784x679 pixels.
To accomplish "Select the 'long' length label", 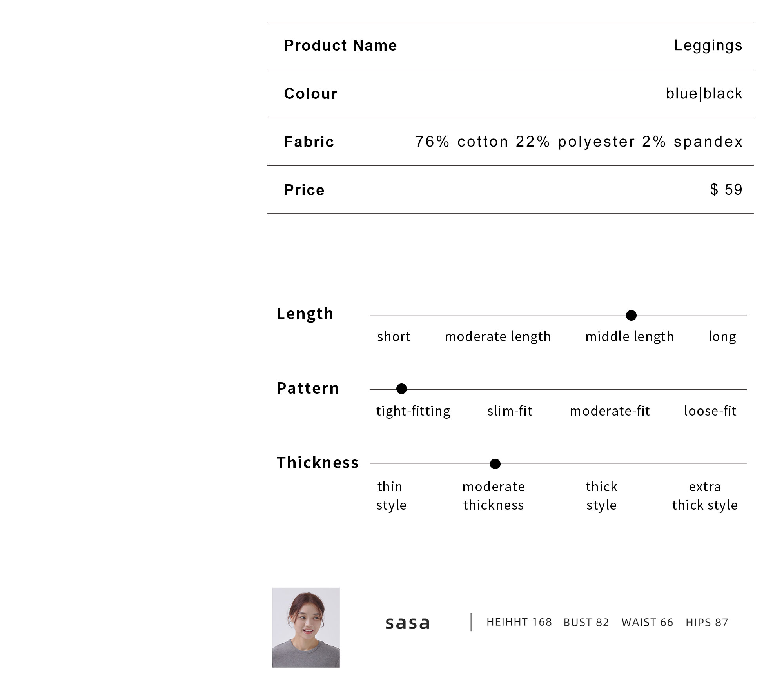I will pos(722,337).
